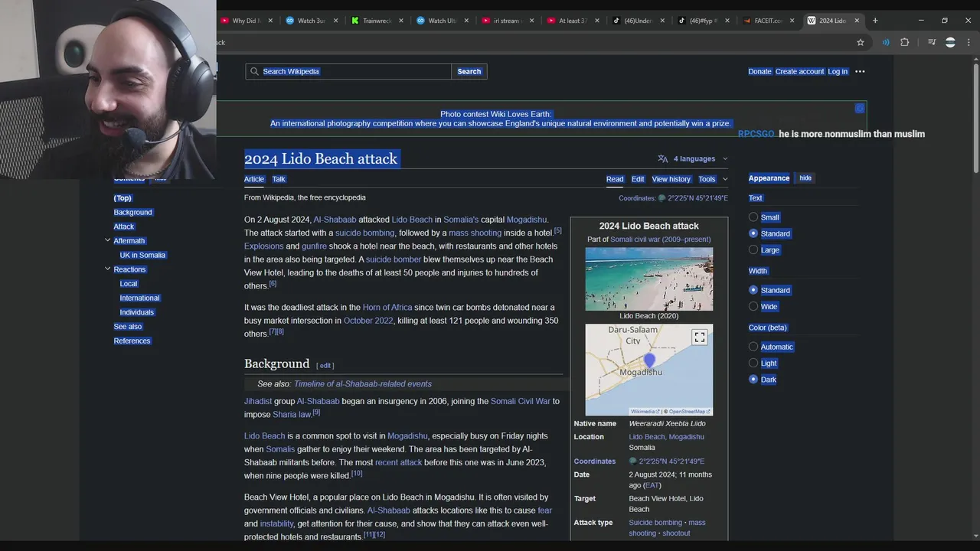
Task: Open 'Somali civil war (2009–present)' infobox link
Action: pos(660,240)
